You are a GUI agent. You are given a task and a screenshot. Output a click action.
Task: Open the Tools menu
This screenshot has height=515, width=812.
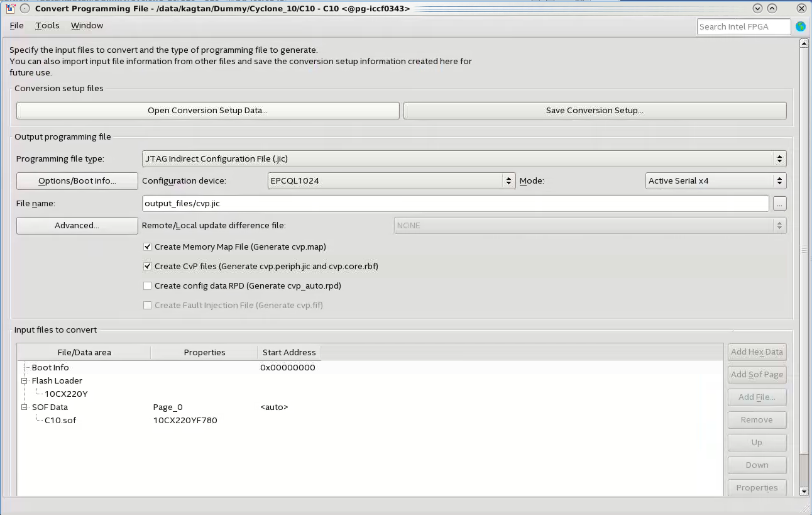pyautogui.click(x=47, y=26)
